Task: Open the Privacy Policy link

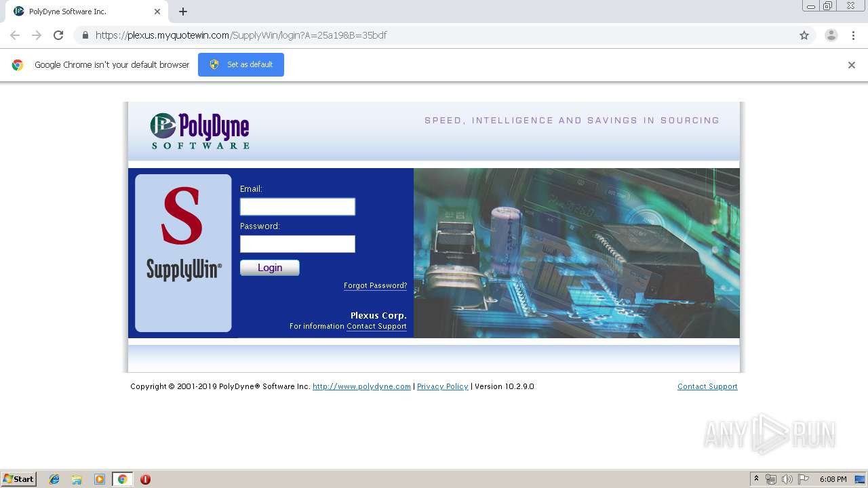Action: click(x=442, y=386)
